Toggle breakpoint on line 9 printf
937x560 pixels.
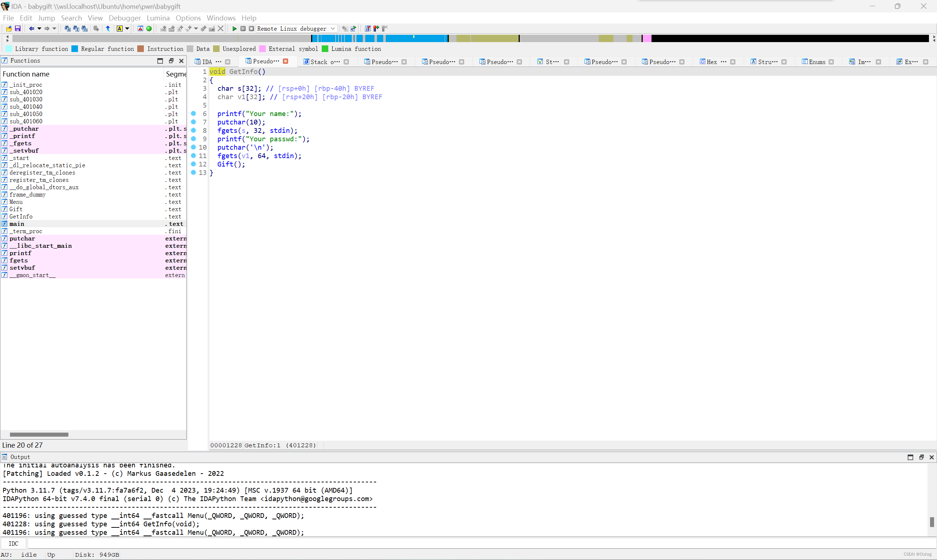[194, 139]
